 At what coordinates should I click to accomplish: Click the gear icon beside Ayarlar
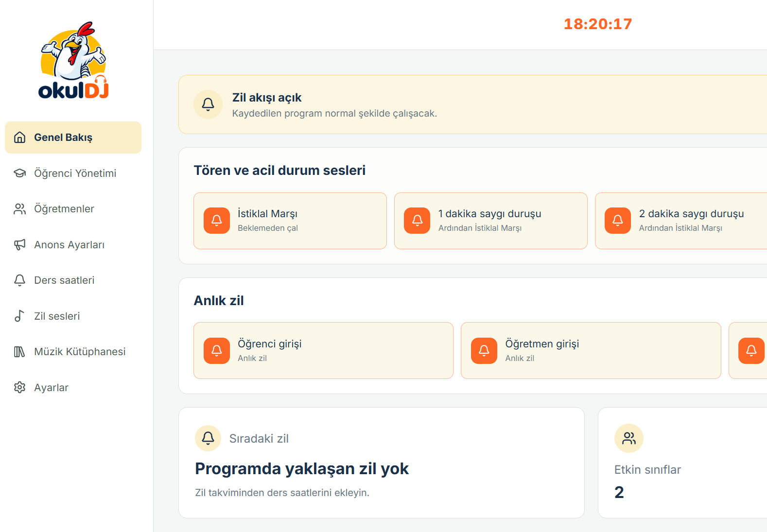[19, 387]
